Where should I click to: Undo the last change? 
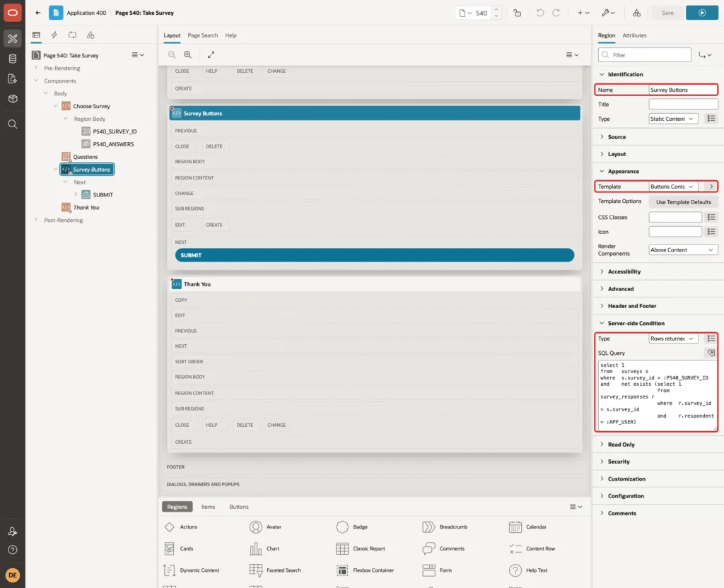(x=539, y=13)
